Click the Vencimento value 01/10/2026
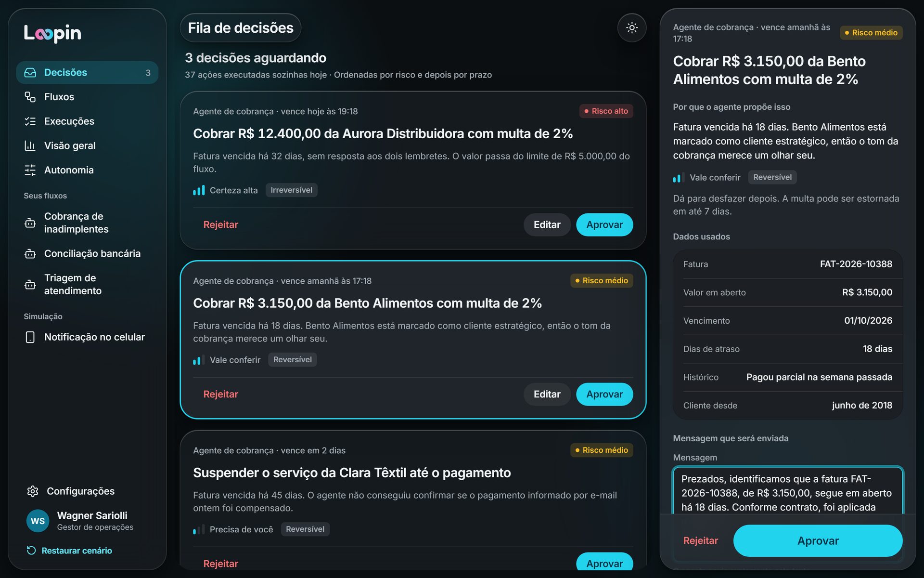Viewport: 924px width, 578px height. coord(868,321)
